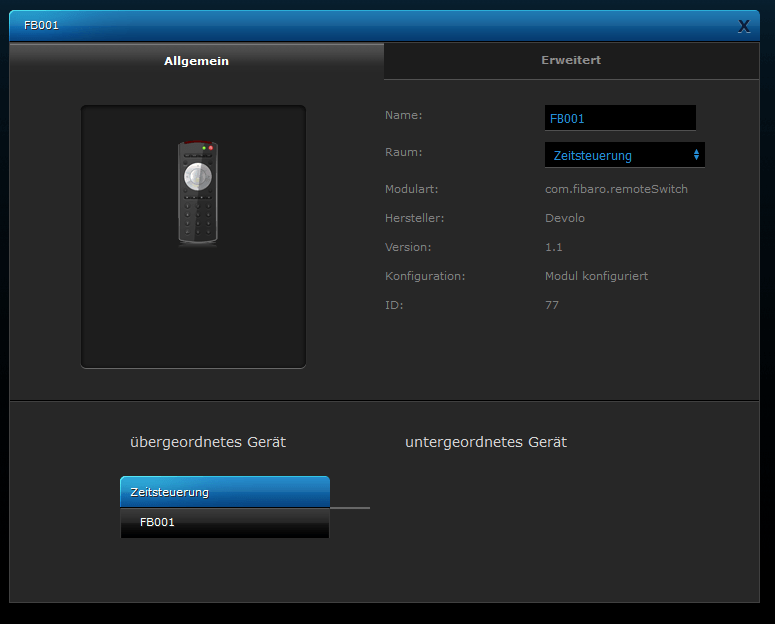
Task: Click the Hersteller: field label
Action: [414, 218]
